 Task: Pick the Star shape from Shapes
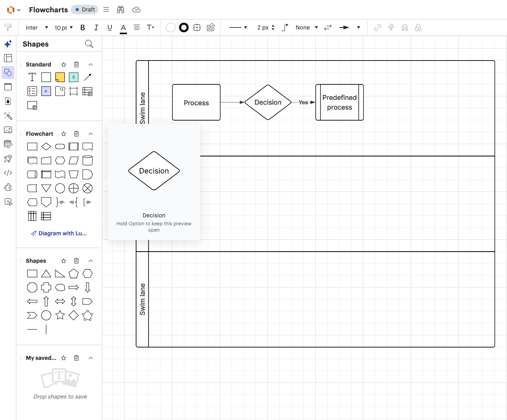[60, 315]
